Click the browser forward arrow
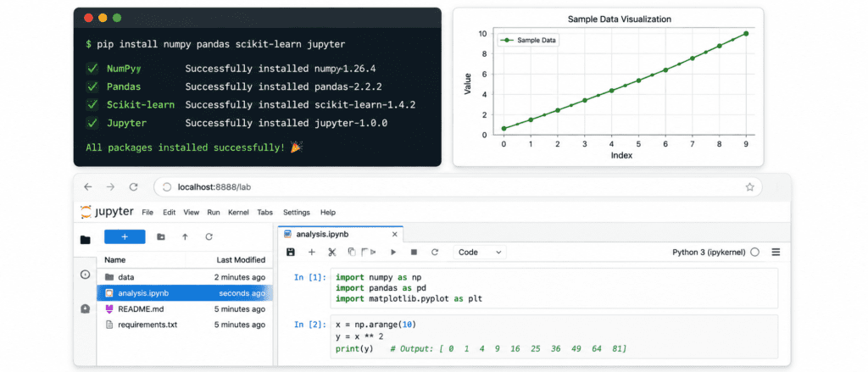The image size is (868, 372). pyautogui.click(x=110, y=187)
